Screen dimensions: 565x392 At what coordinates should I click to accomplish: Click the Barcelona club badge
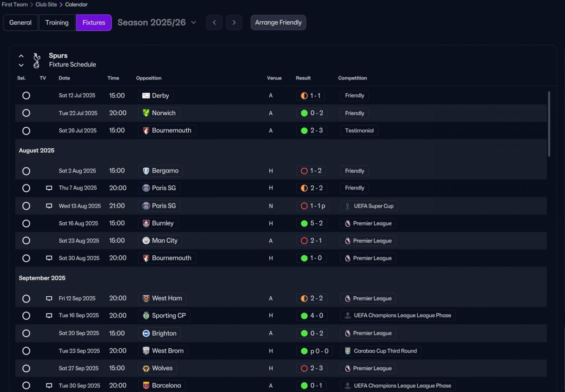[146, 385]
